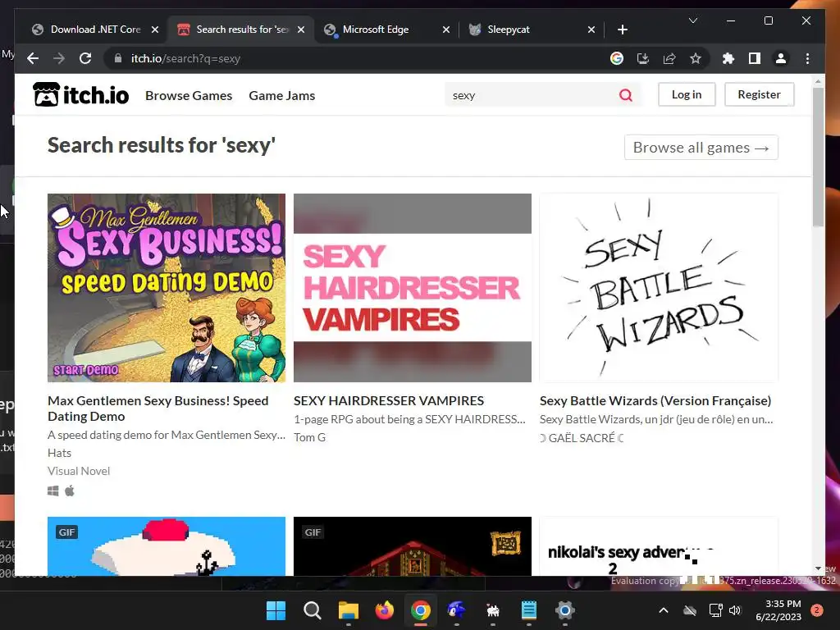Open author Hats profile link
The height and width of the screenshot is (630, 840).
pos(59,453)
